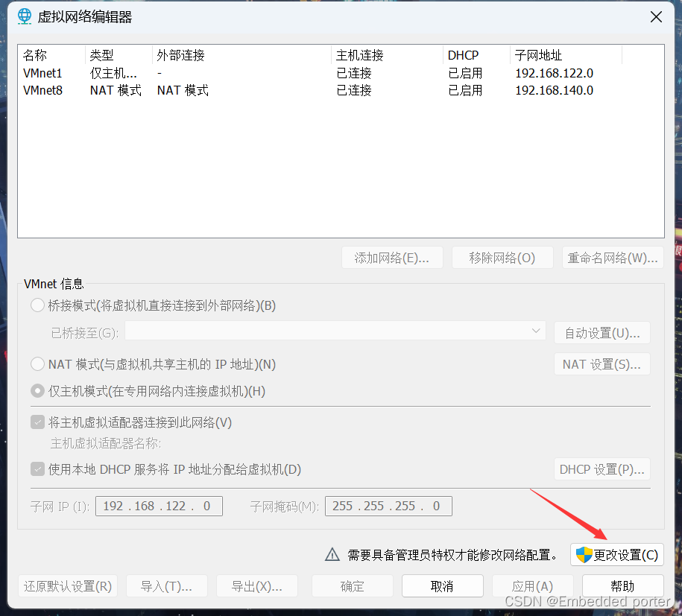Click VMnet8 DHCP status 已启用
This screenshot has width=682, height=616.
(465, 90)
